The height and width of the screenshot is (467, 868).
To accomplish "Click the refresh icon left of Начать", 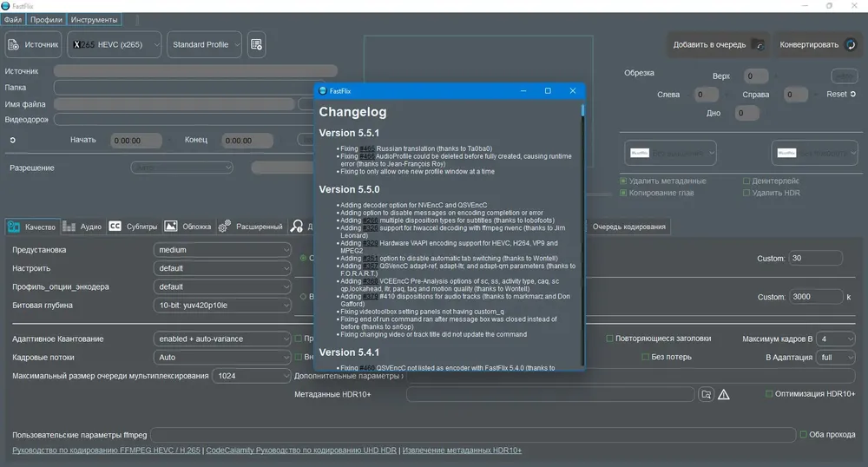I will click(x=13, y=140).
